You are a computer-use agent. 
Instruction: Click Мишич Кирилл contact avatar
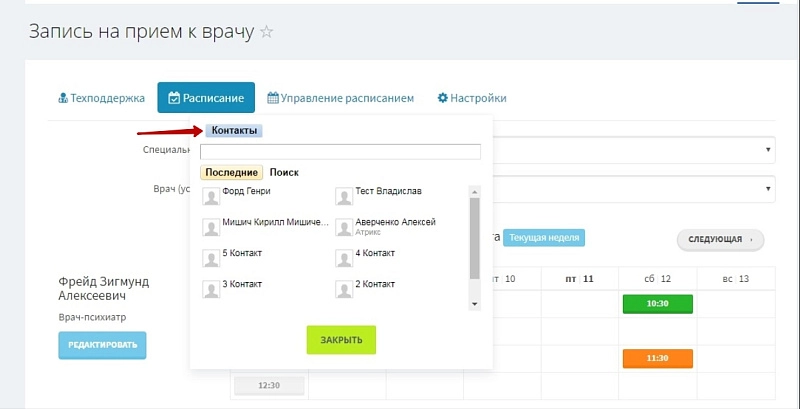pos(211,227)
